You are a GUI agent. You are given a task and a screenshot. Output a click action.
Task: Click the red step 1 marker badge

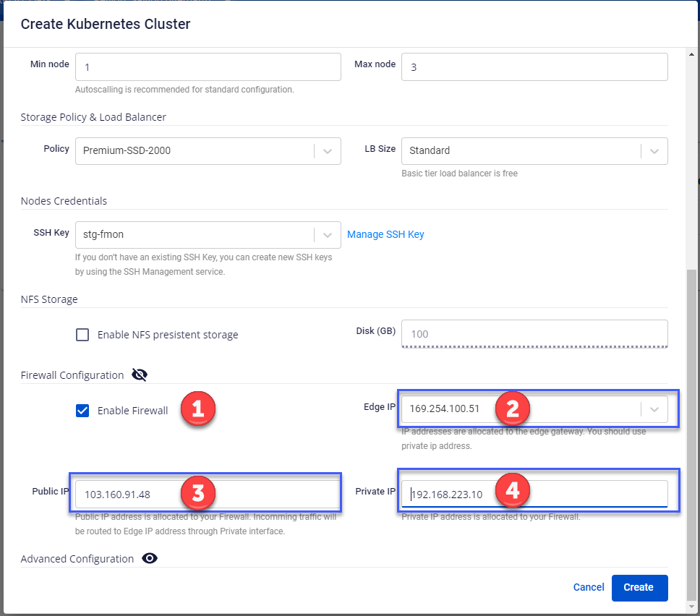198,409
